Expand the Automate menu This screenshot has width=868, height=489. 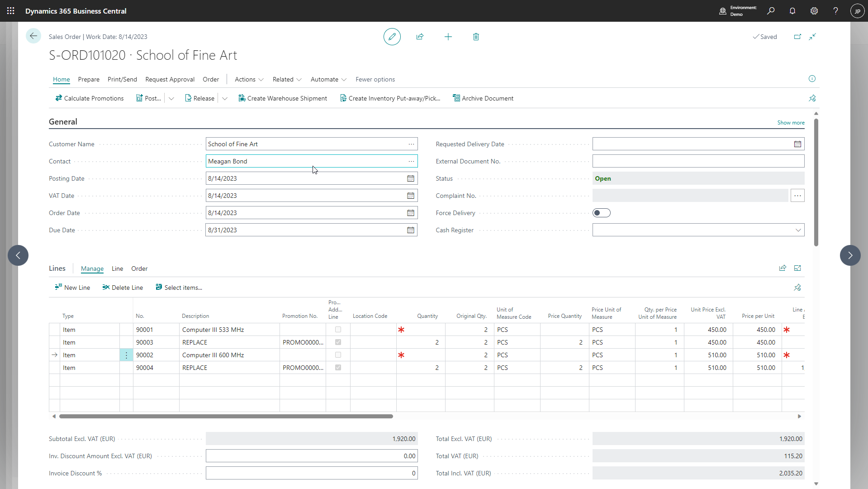(328, 79)
